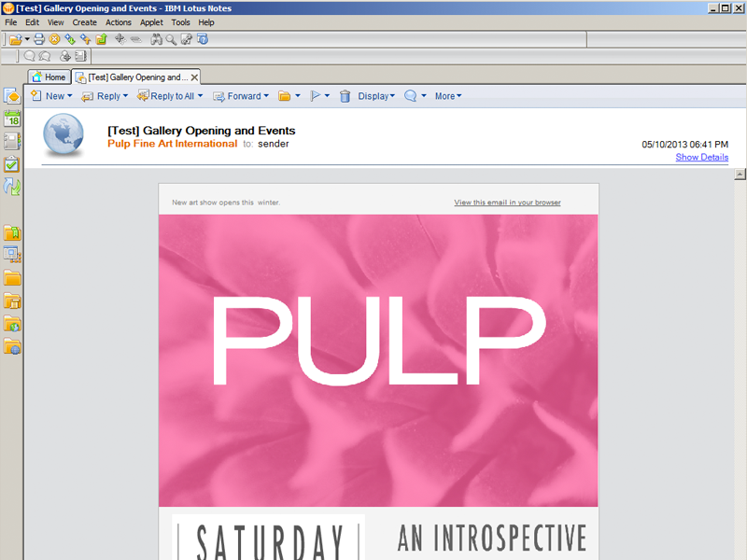Click the binoculars Find icon

(156, 39)
